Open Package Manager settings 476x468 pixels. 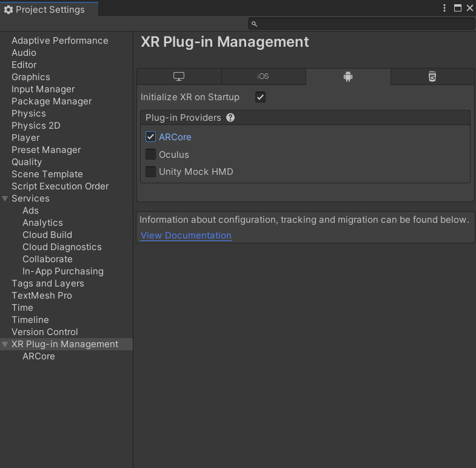[x=52, y=101]
